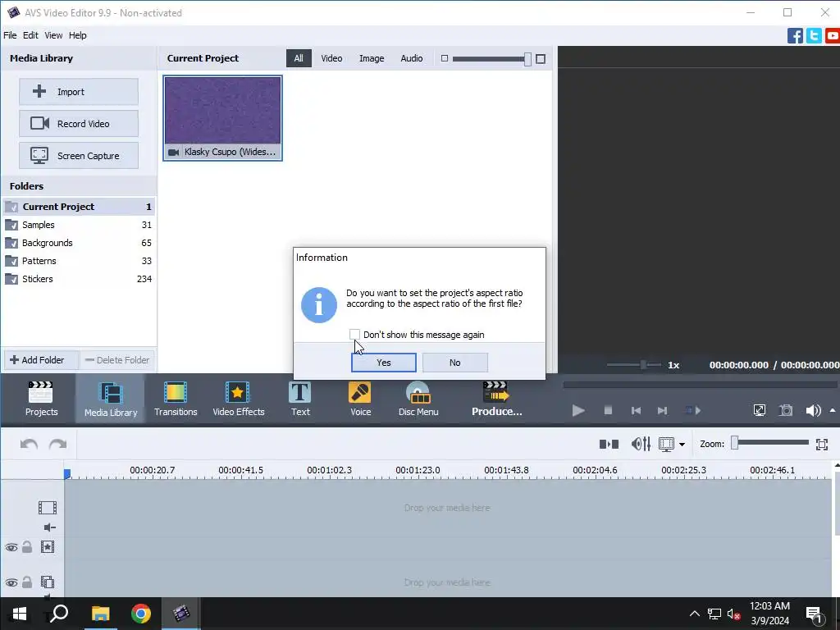
Task: Click the main video track filmstrip icon
Action: tap(47, 507)
